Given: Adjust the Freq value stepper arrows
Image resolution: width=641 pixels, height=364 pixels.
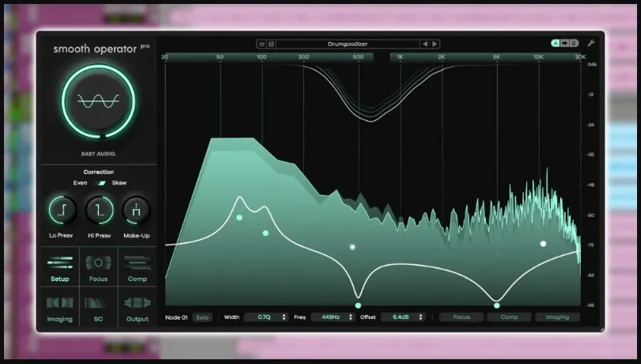Looking at the screenshot, I should point(351,317).
